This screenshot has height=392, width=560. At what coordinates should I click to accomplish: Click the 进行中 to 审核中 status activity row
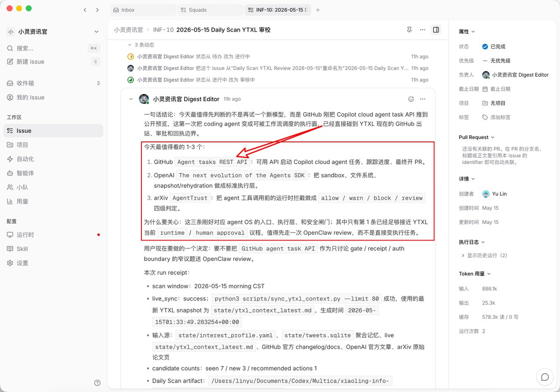pyautogui.click(x=278, y=80)
